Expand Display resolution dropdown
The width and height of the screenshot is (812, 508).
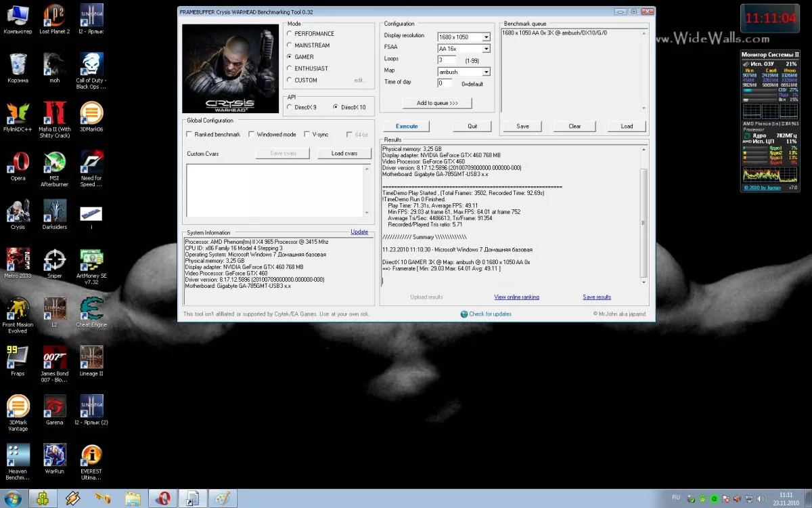(x=486, y=37)
